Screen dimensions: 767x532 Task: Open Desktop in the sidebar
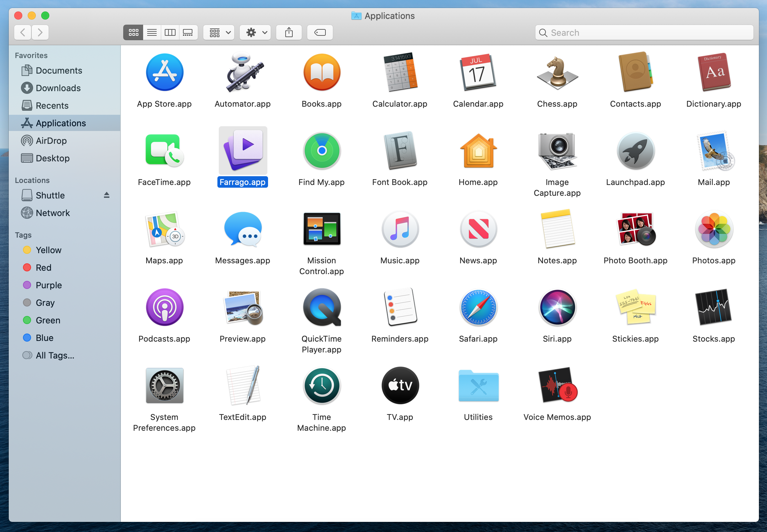coord(64,158)
